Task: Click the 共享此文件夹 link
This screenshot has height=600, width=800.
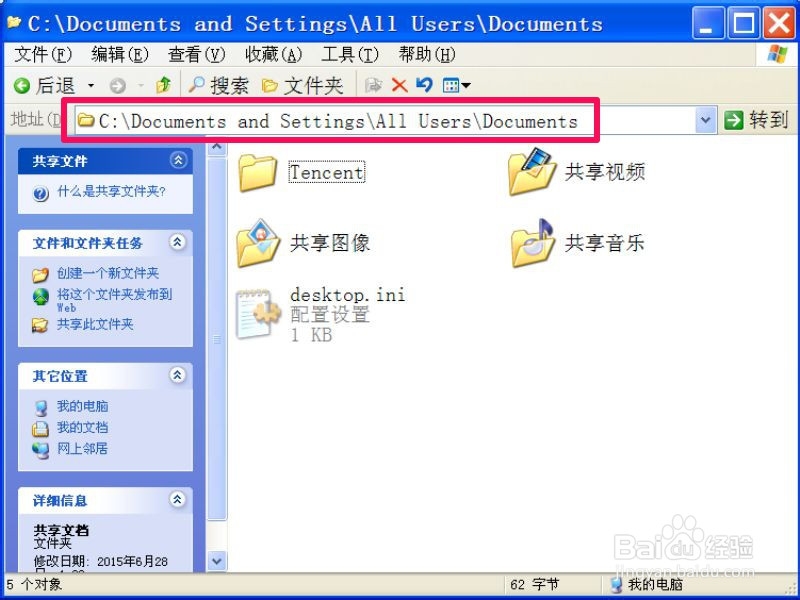Action: pyautogui.click(x=95, y=324)
